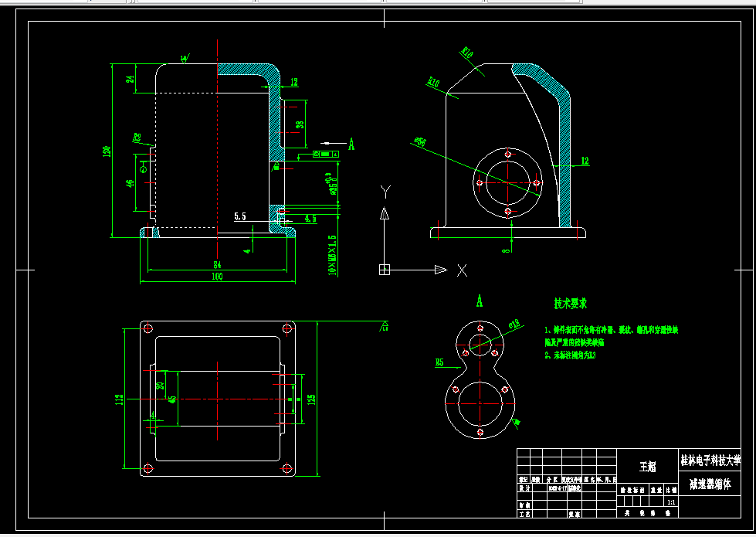756x537 pixels.
Task: Select the second technical note about R3 fillets
Action: [x=571, y=355]
